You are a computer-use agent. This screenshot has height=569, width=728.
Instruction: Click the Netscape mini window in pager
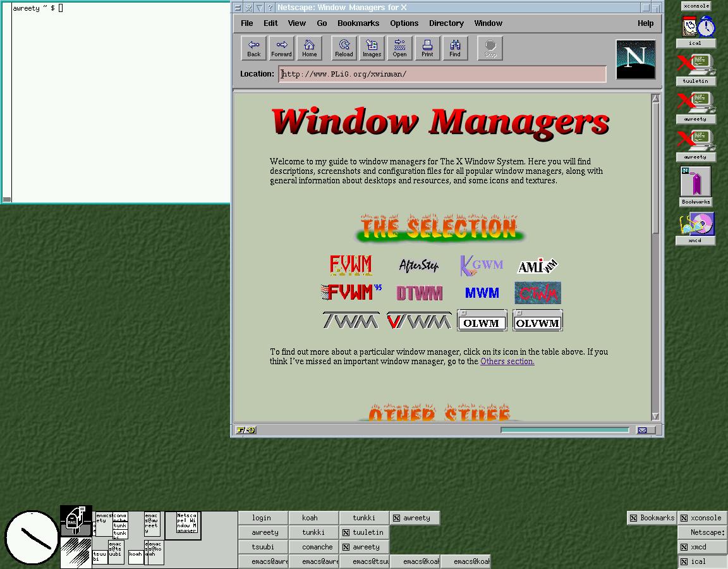tap(187, 523)
